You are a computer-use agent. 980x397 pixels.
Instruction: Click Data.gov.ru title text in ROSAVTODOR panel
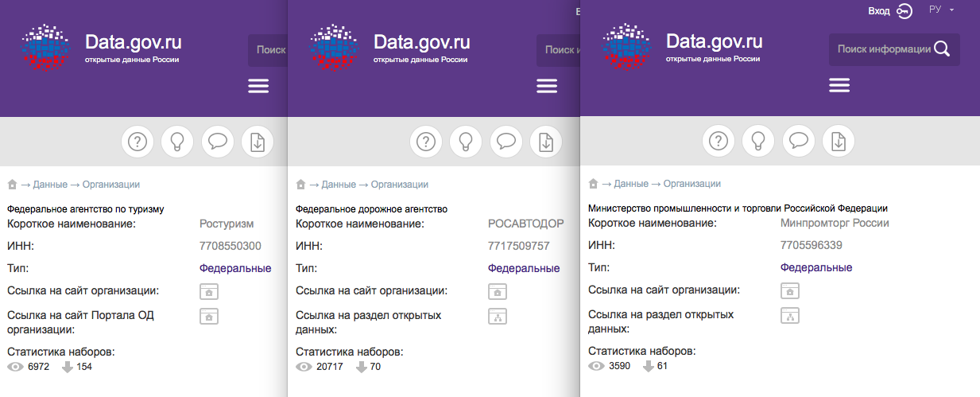coord(422,41)
